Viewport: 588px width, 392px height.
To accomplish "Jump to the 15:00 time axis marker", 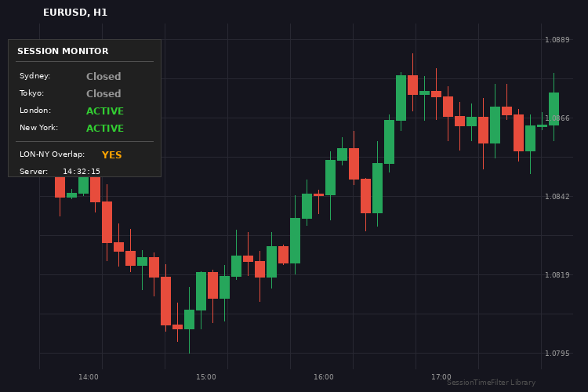I will click(206, 377).
